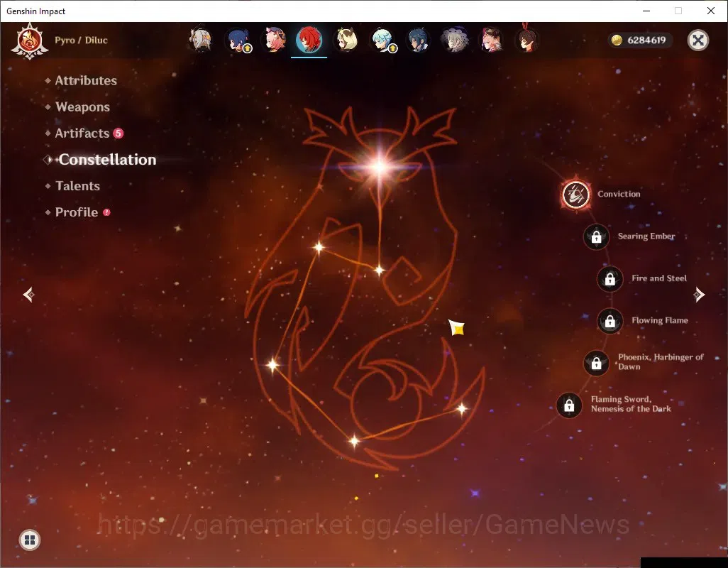Minimize the Genshin Impact window

pos(646,11)
